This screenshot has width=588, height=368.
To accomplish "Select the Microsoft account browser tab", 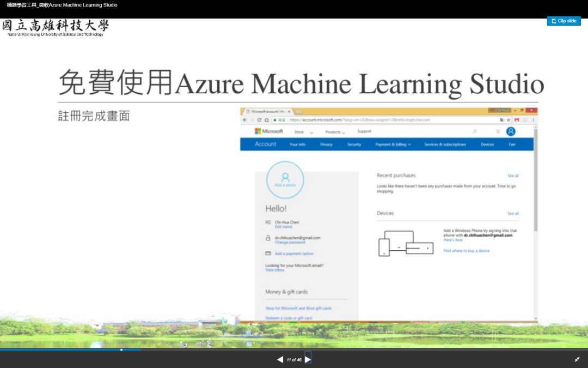I will (268, 112).
